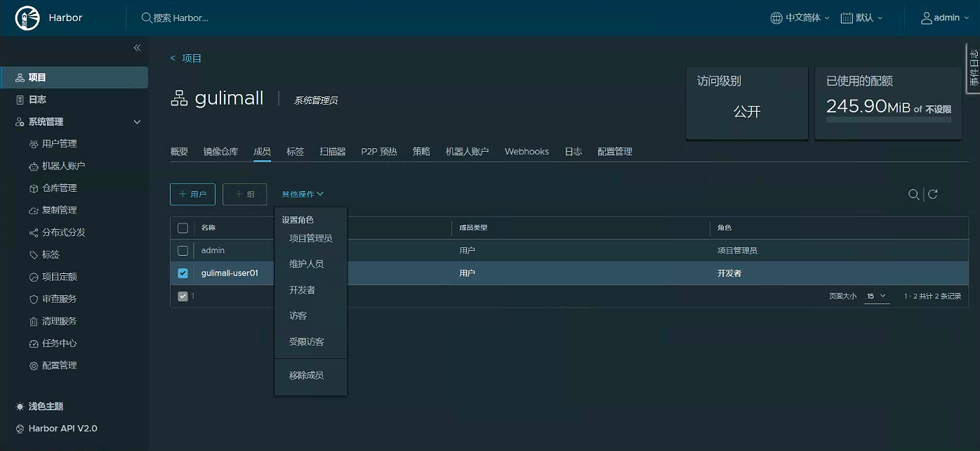
Task: Click the Harbor lighthouse logo
Action: [27, 18]
